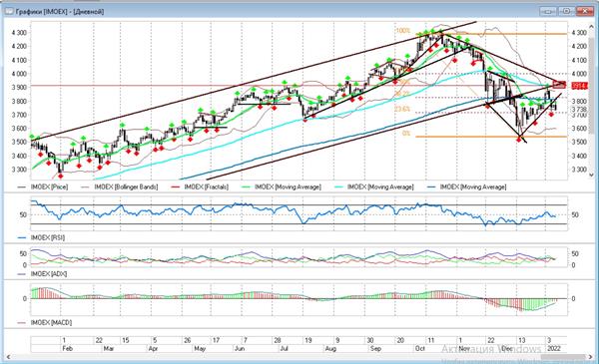The image size is (599, 364).
Task: Click the chart window icon in title bar
Action: pos(9,11)
